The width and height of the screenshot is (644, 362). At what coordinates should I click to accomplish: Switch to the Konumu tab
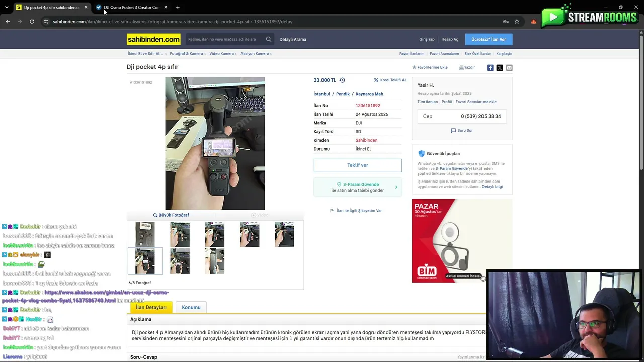click(x=191, y=307)
